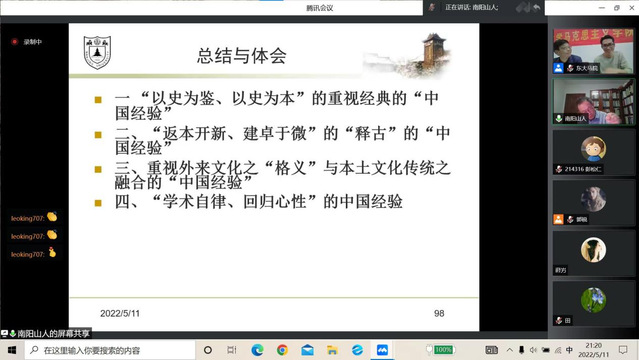Click the Windows search box
Screen dimensions: 639x360
tap(110, 350)
